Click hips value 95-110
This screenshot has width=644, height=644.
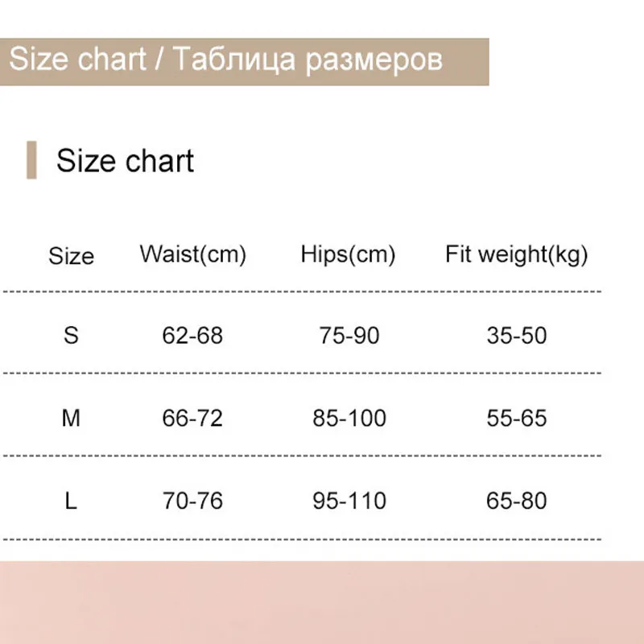pos(349,501)
